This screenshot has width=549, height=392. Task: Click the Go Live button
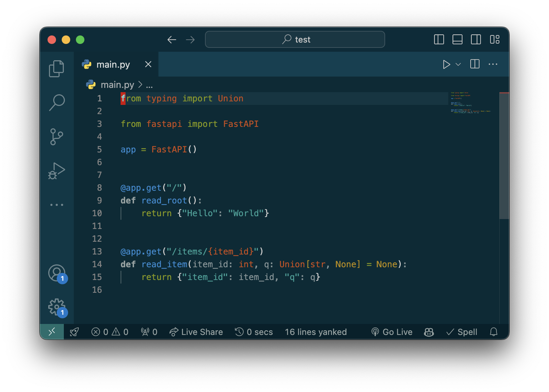point(392,332)
